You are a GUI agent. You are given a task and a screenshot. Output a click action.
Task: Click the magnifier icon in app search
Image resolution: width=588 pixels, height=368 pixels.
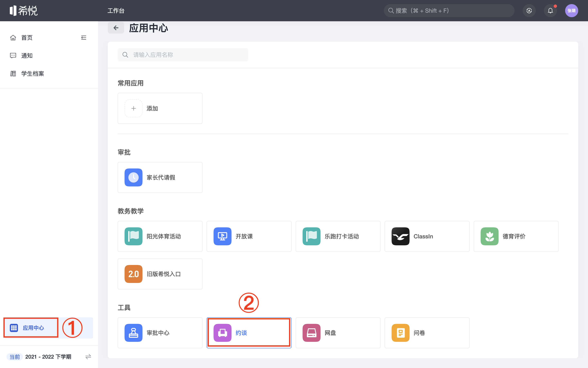[125, 55]
